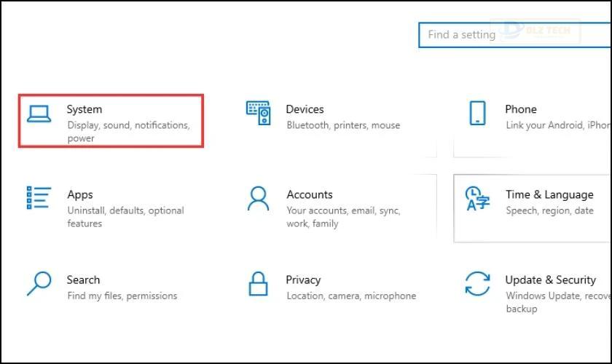Focus the Find a setting search box
The height and width of the screenshot is (364, 612).
click(515, 35)
